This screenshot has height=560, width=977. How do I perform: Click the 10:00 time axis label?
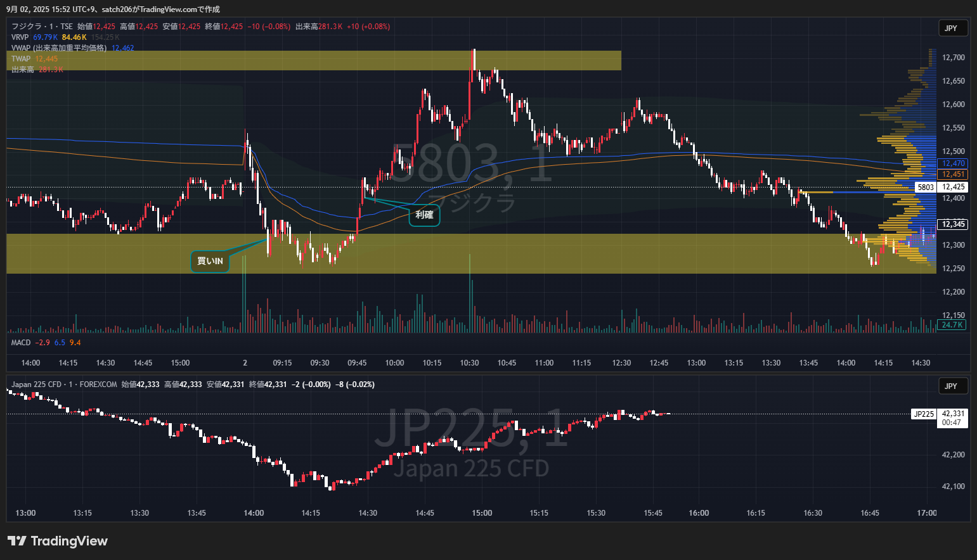[x=394, y=363]
